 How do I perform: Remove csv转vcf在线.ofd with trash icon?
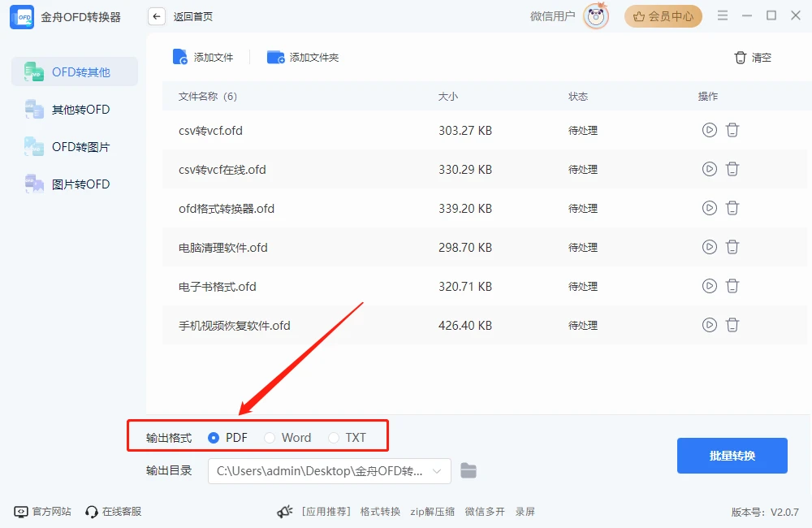[732, 168]
